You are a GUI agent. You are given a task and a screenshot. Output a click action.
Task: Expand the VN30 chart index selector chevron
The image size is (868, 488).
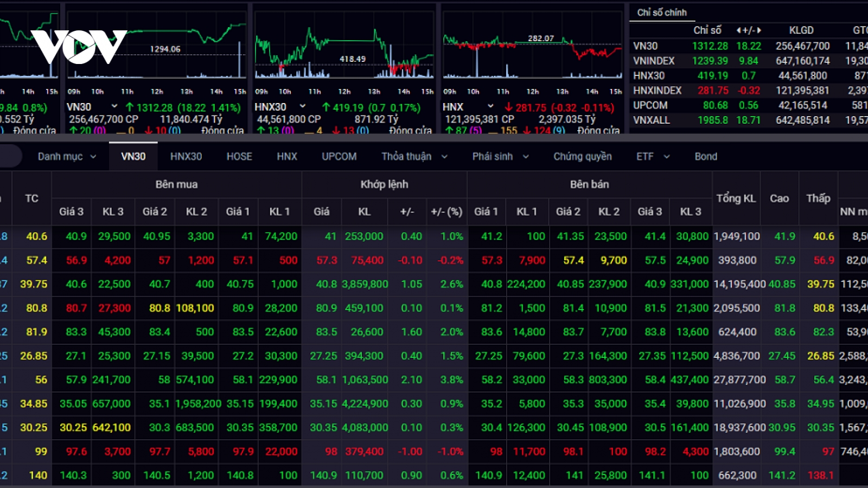pyautogui.click(x=114, y=106)
